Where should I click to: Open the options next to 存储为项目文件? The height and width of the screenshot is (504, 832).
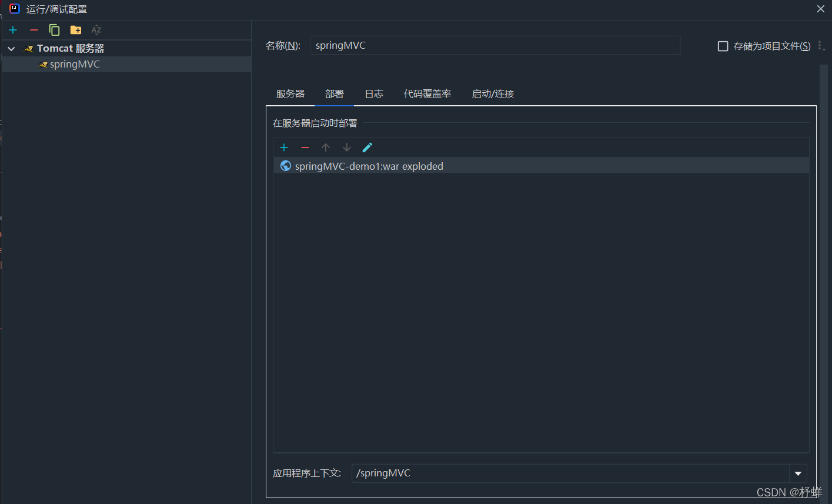tap(821, 46)
